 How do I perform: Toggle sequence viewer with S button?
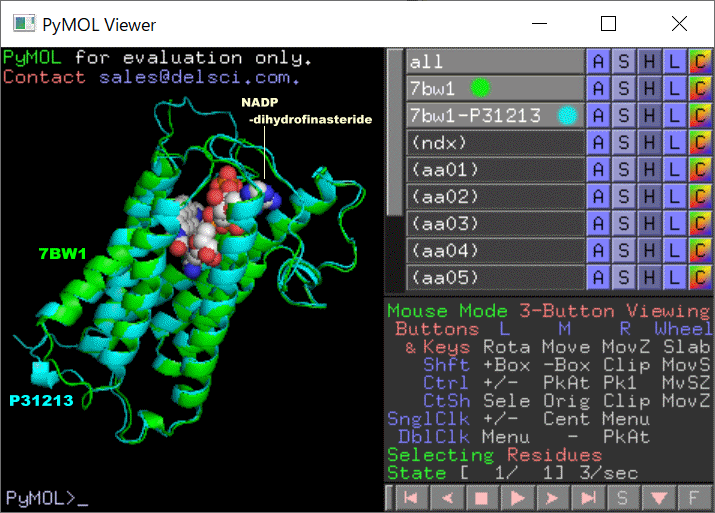coord(623,497)
